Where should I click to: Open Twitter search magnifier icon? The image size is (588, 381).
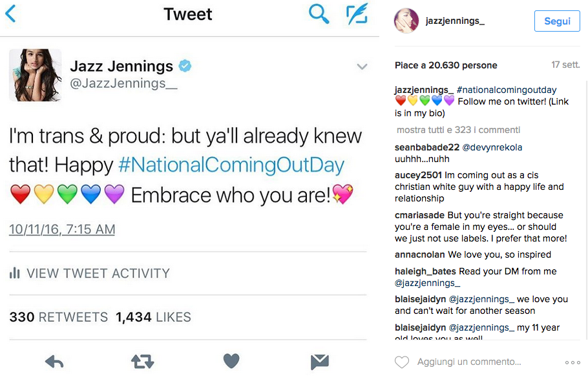pyautogui.click(x=319, y=14)
